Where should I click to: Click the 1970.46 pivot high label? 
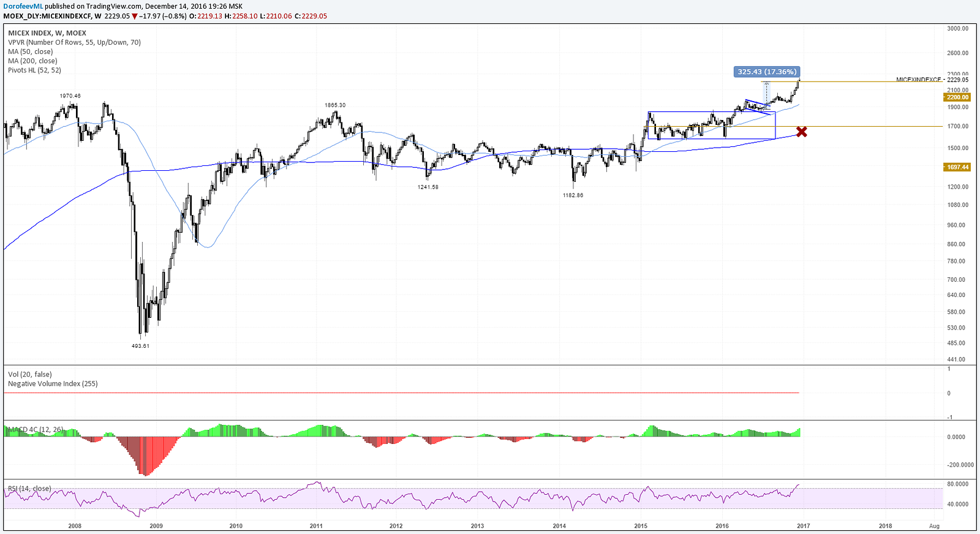70,96
